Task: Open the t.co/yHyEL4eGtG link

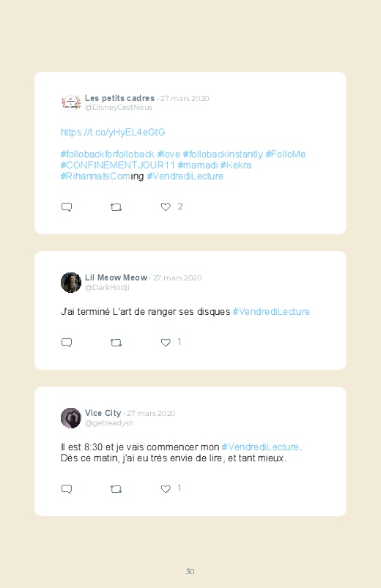Action: point(113,133)
